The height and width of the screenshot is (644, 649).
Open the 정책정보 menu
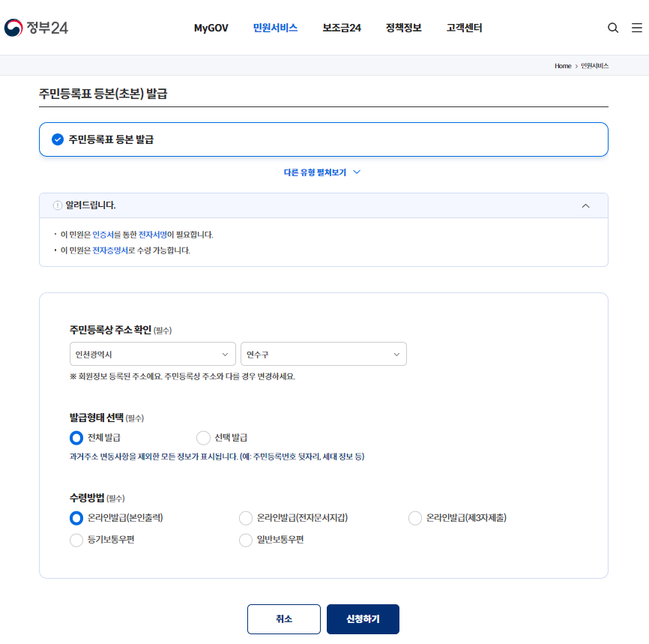point(403,28)
